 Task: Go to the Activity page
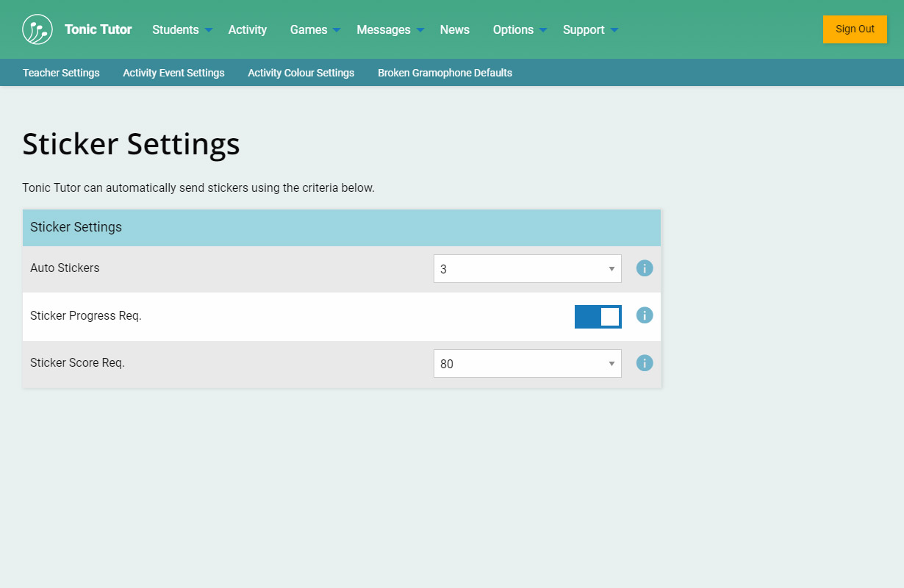coord(248,29)
